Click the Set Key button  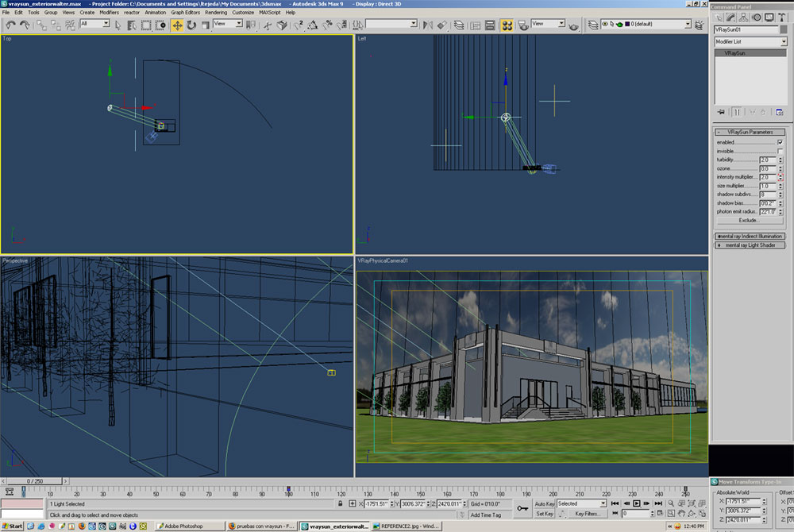(545, 514)
